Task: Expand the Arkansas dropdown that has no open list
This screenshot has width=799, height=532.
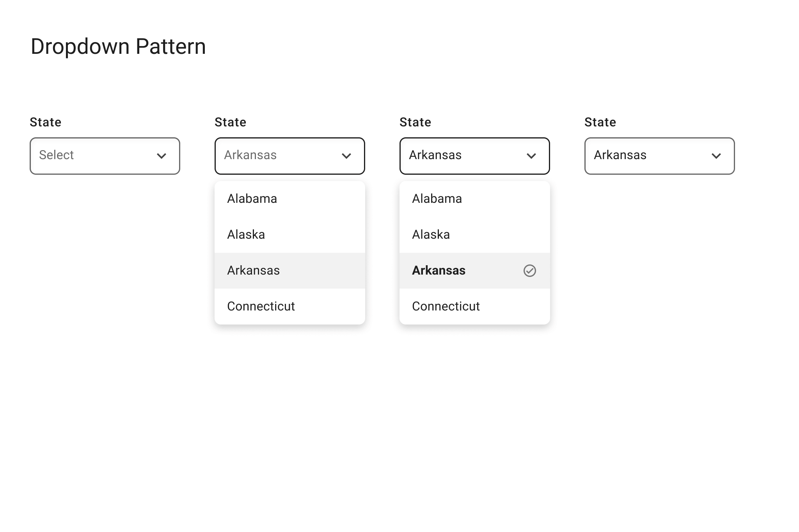Action: point(659,156)
